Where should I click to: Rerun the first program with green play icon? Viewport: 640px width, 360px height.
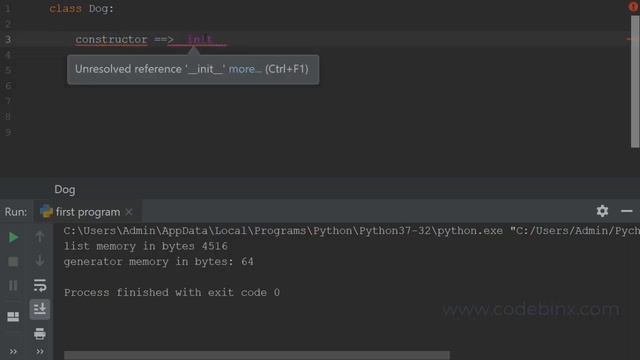click(13, 237)
